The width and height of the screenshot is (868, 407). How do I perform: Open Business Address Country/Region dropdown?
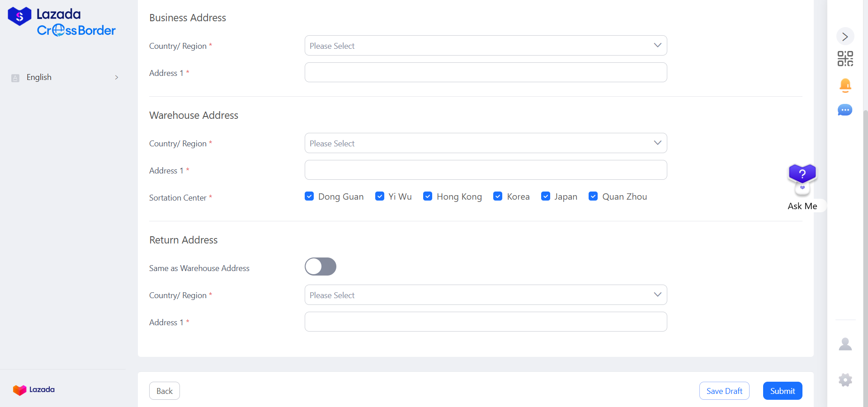486,46
